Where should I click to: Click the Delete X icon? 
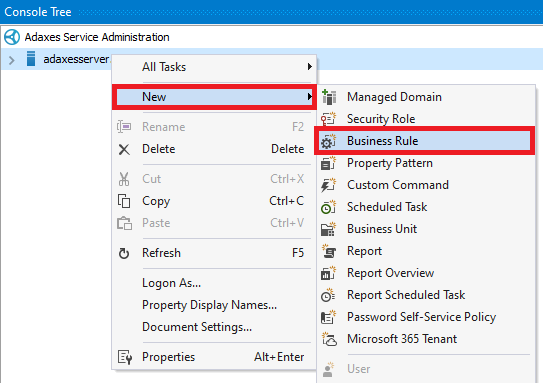click(x=124, y=150)
